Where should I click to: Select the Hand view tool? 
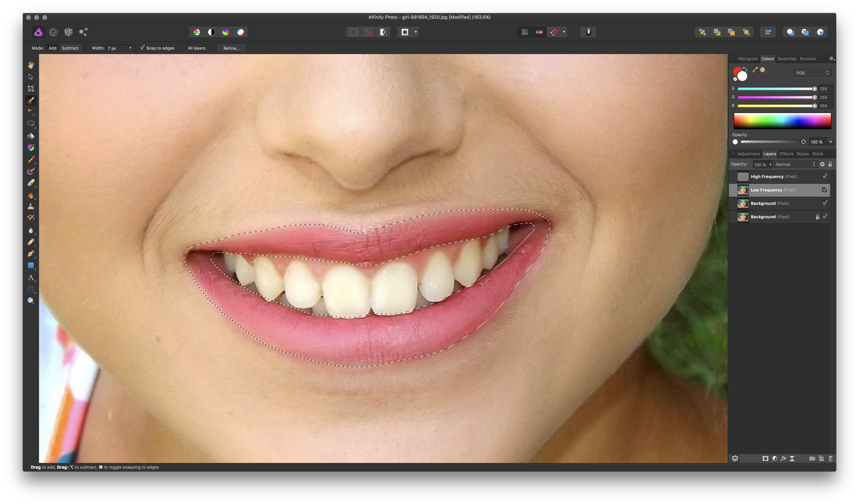(x=31, y=65)
